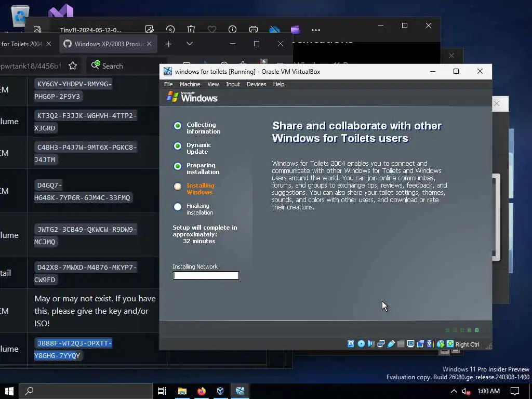This screenshot has width=532, height=399.
Task: Click the Windows Start button on taskbar
Action: 9,391
